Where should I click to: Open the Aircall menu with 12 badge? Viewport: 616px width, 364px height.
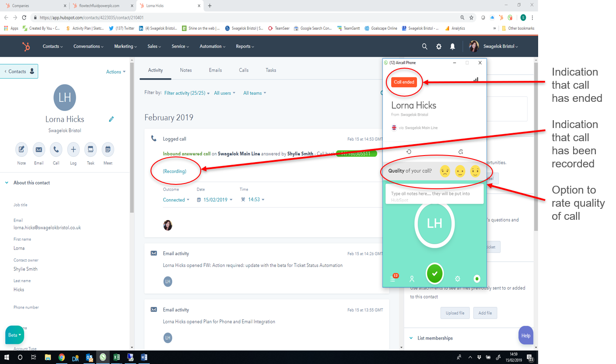coord(393,278)
